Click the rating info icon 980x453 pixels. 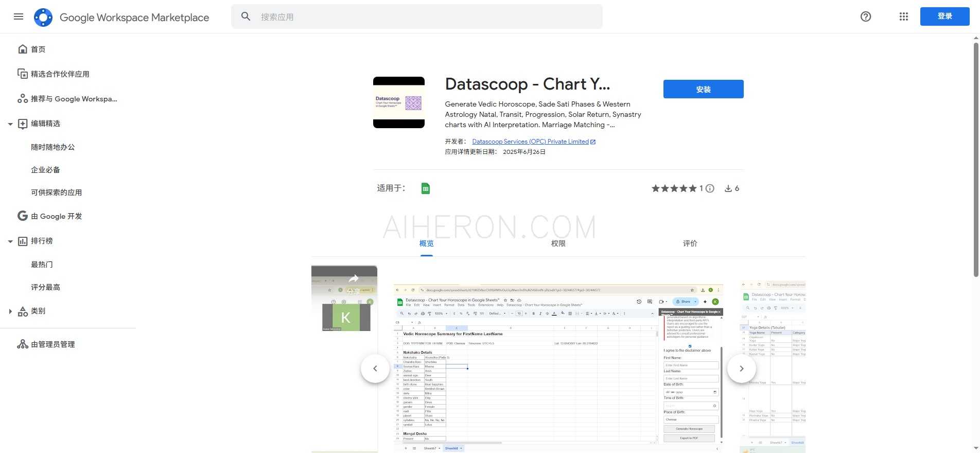point(710,188)
